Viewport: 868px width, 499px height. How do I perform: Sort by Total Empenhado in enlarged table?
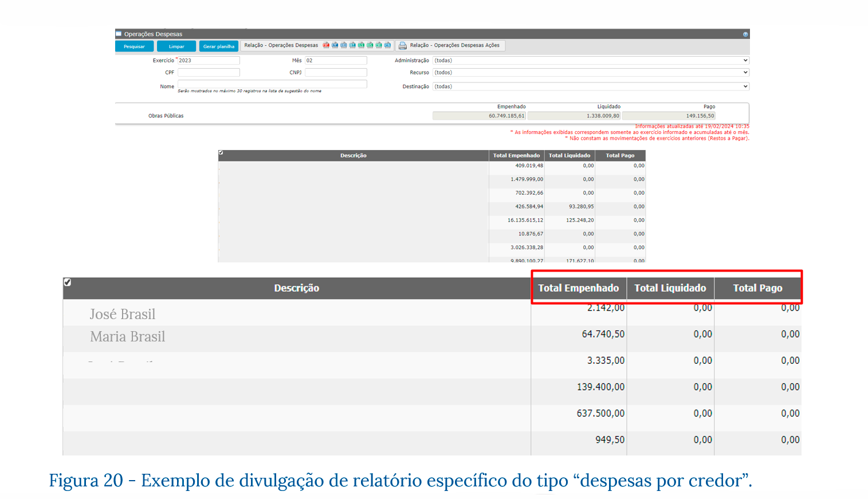point(579,288)
